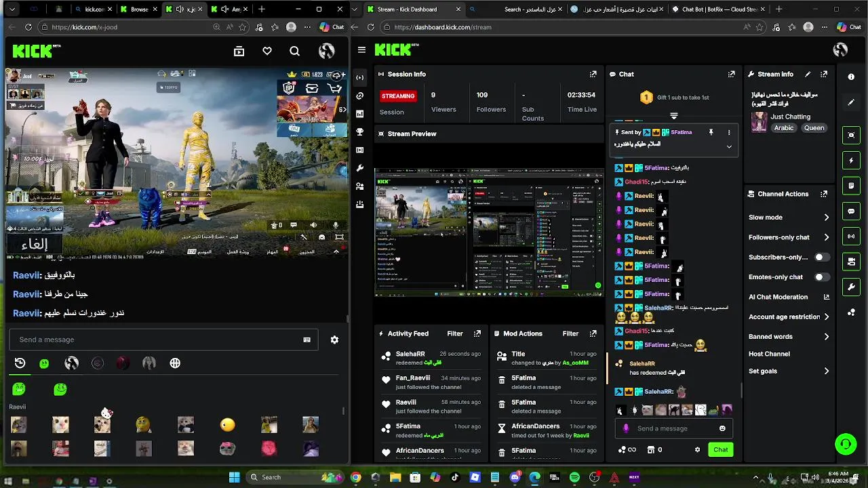
Task: Unpin the pinned 5Fatima message
Action: tap(711, 132)
